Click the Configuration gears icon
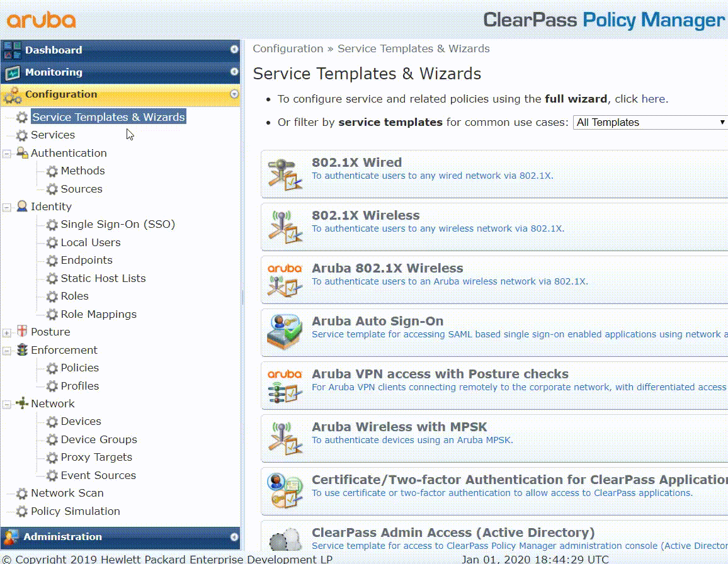Image resolution: width=728 pixels, height=564 pixels. [x=13, y=94]
